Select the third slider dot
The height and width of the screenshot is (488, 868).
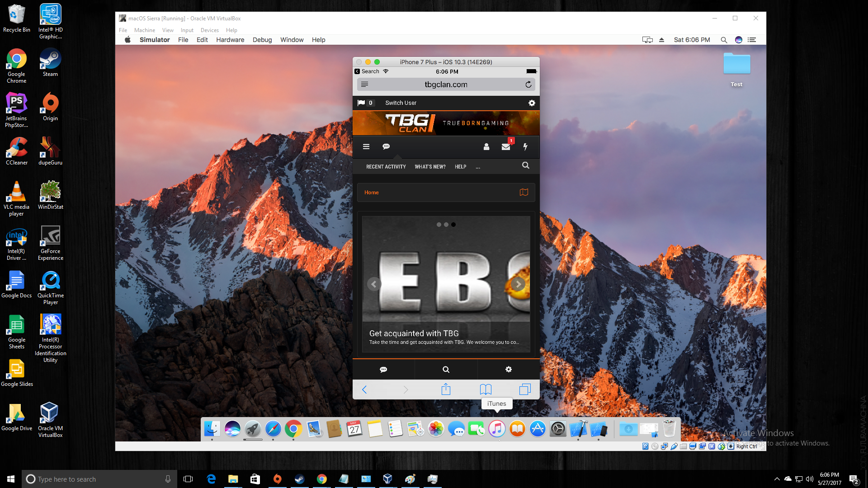tap(453, 225)
